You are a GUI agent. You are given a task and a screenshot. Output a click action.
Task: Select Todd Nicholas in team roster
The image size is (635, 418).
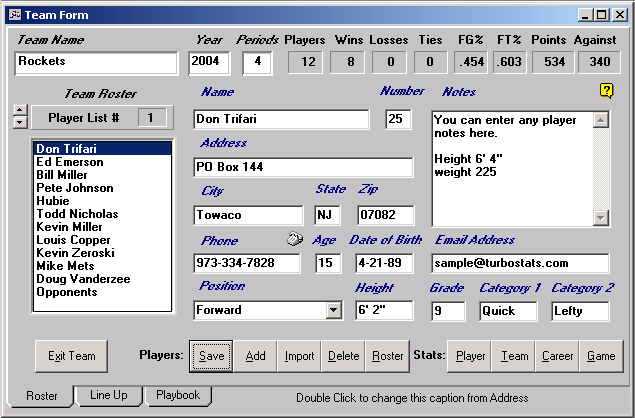pyautogui.click(x=102, y=214)
